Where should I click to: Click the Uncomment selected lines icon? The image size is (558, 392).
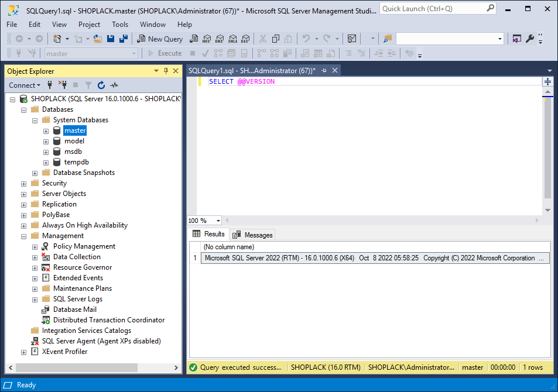click(361, 53)
